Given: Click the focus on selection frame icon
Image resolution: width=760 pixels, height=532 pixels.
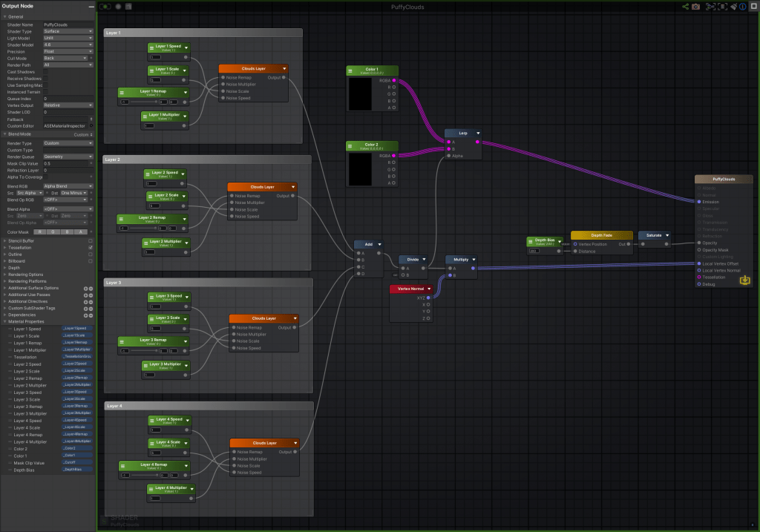Looking at the screenshot, I should [x=710, y=7].
